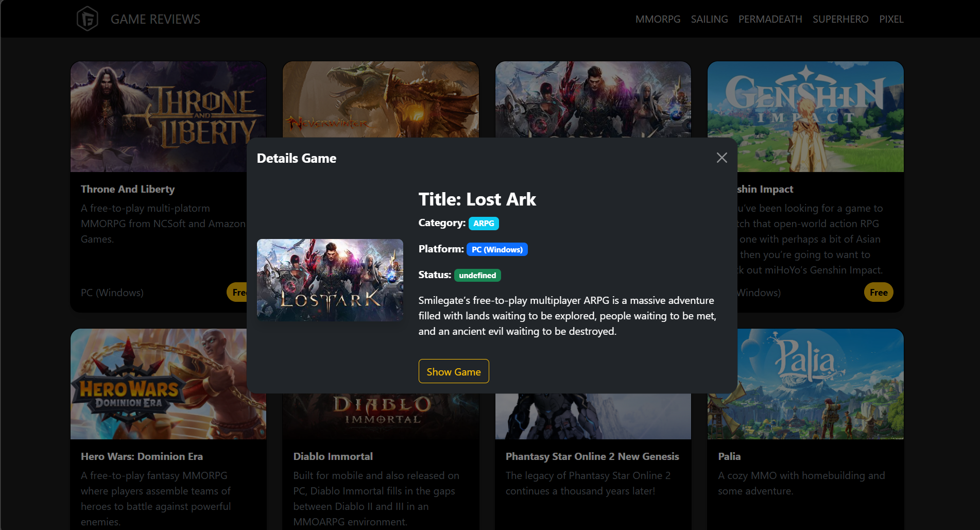Click the GAME REVIEWS brand title
980x530 pixels.
156,19
